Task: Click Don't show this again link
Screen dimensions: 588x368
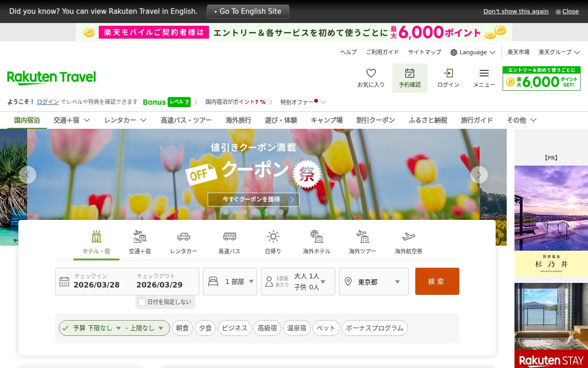Action: pos(516,11)
